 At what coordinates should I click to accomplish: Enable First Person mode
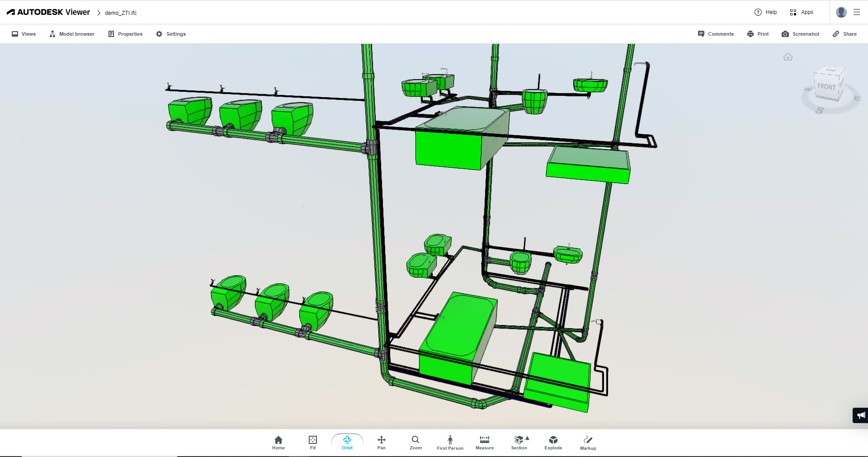[x=450, y=442]
